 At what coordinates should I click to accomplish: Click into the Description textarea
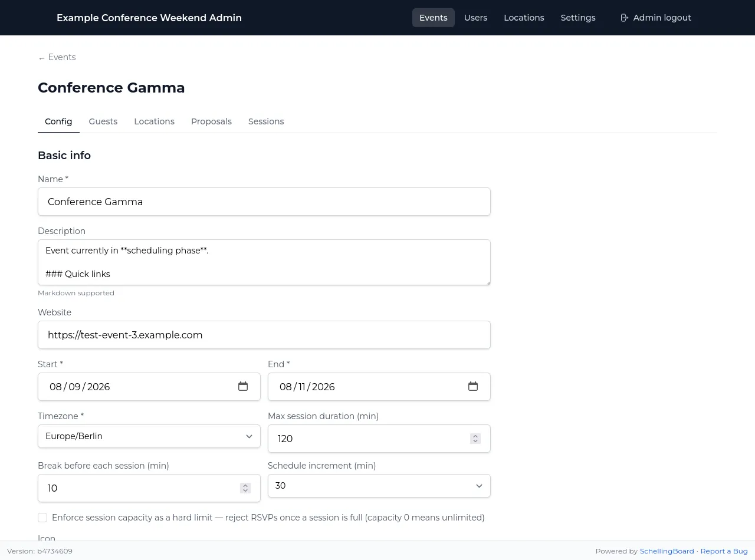[x=264, y=262]
